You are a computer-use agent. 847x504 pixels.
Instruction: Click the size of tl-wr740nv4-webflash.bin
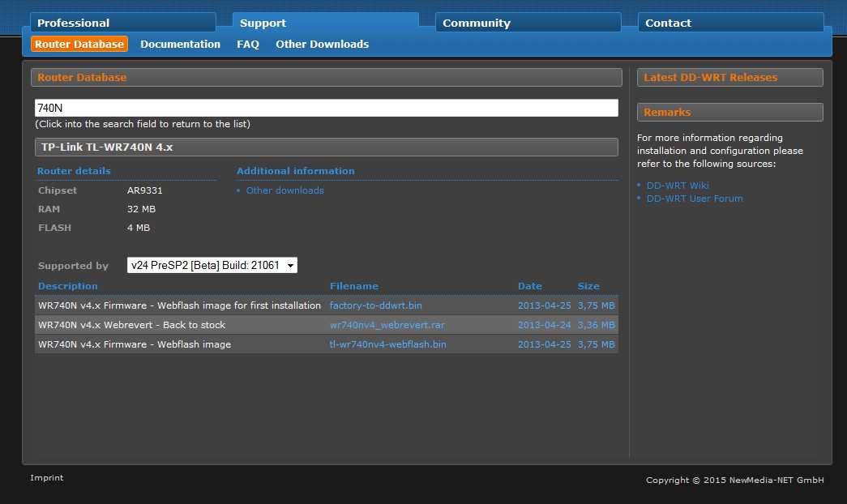click(597, 344)
